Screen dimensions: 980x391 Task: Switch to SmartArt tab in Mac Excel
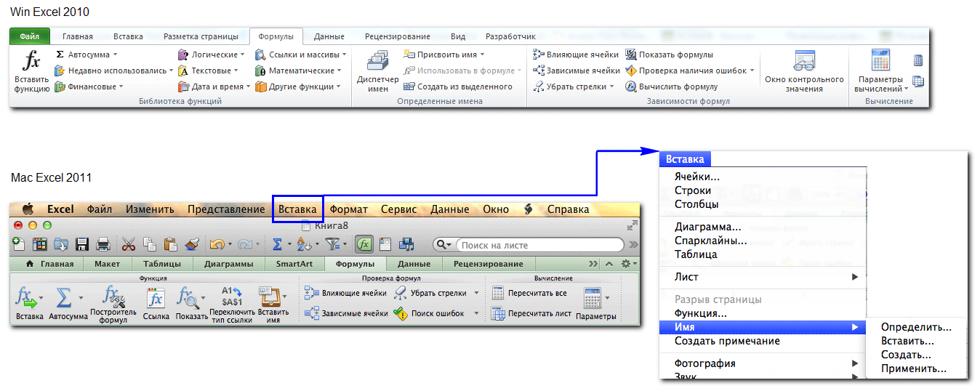[294, 264]
